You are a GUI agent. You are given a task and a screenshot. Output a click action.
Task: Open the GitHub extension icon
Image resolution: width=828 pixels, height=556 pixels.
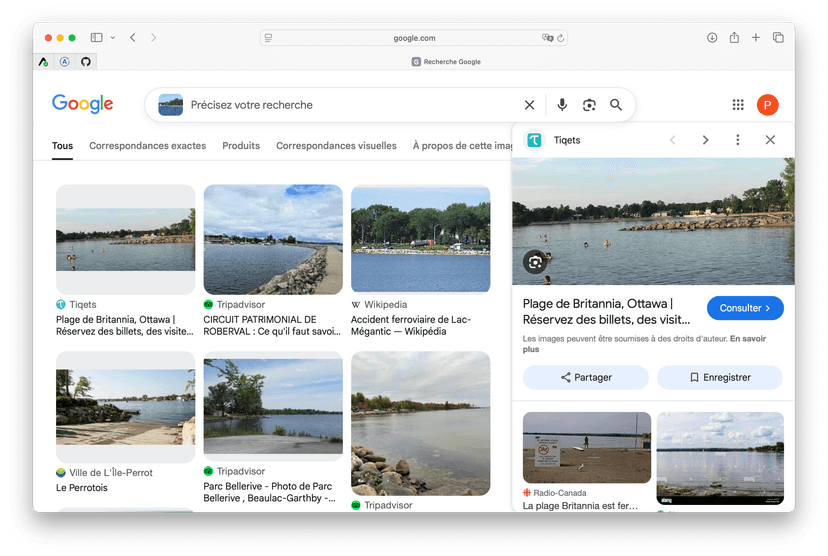86,61
